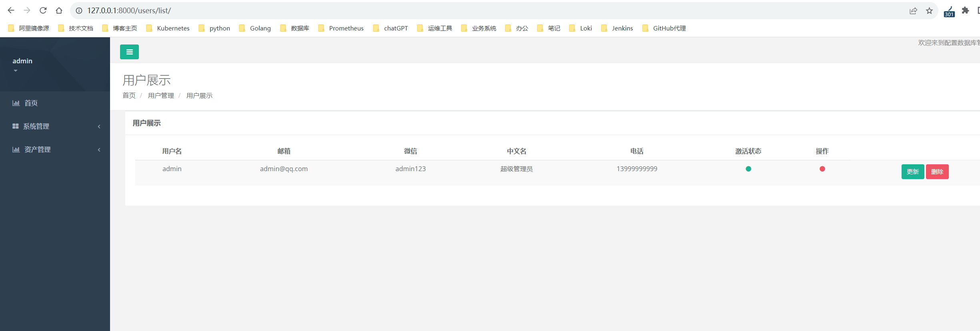Open the Prometheus bookmark folder
Image resolution: width=980 pixels, height=331 pixels.
(x=341, y=28)
